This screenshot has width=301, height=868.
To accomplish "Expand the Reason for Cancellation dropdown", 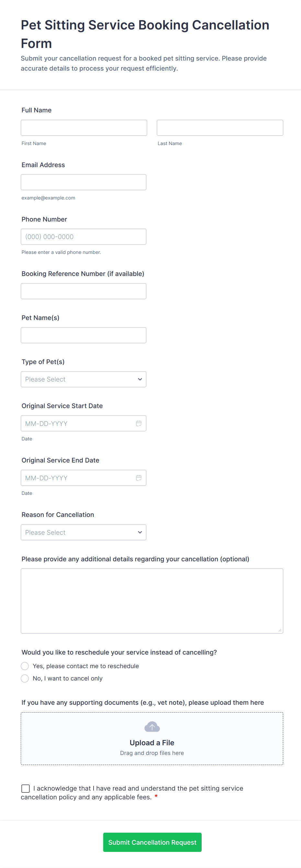I will click(84, 532).
